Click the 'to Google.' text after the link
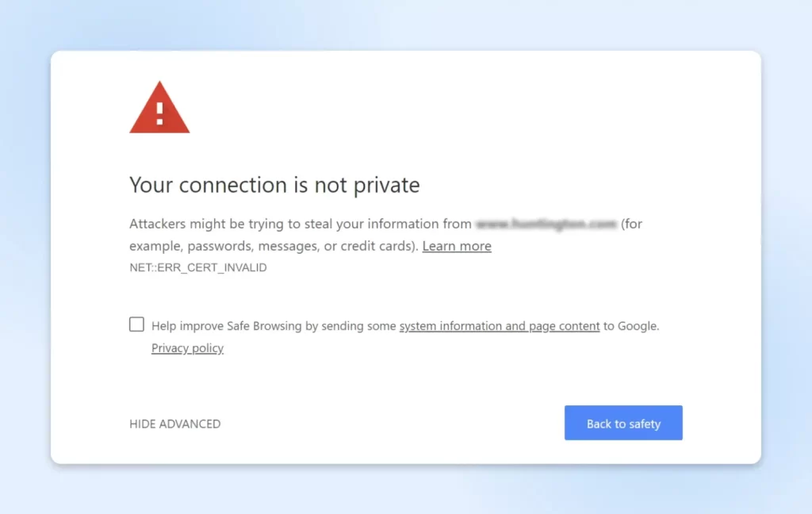Viewport: 812px width, 514px height. pos(631,326)
